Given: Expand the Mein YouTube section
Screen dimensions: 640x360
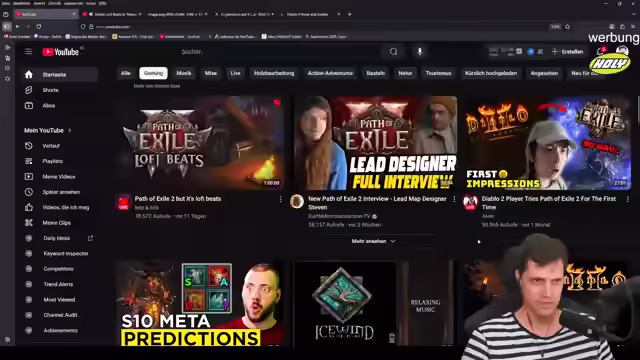Looking at the screenshot, I should coord(48,131).
